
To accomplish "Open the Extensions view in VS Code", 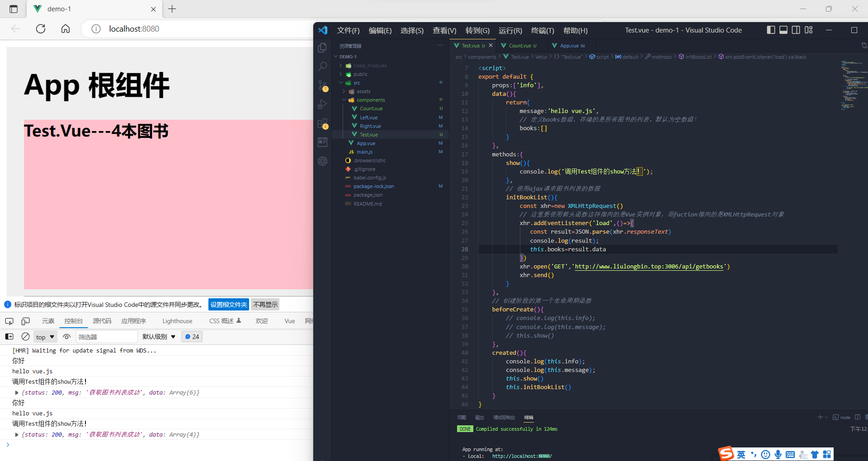I will pyautogui.click(x=322, y=123).
